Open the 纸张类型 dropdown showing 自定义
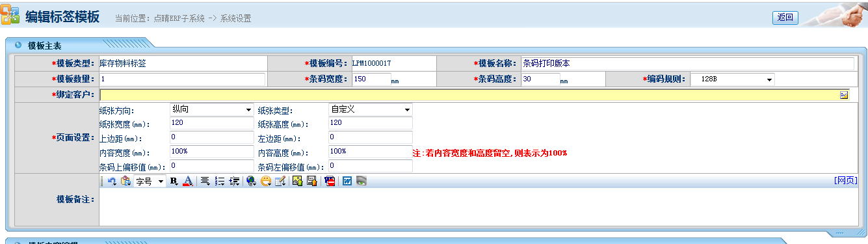Viewport: 868px width, 244px height. 371,110
